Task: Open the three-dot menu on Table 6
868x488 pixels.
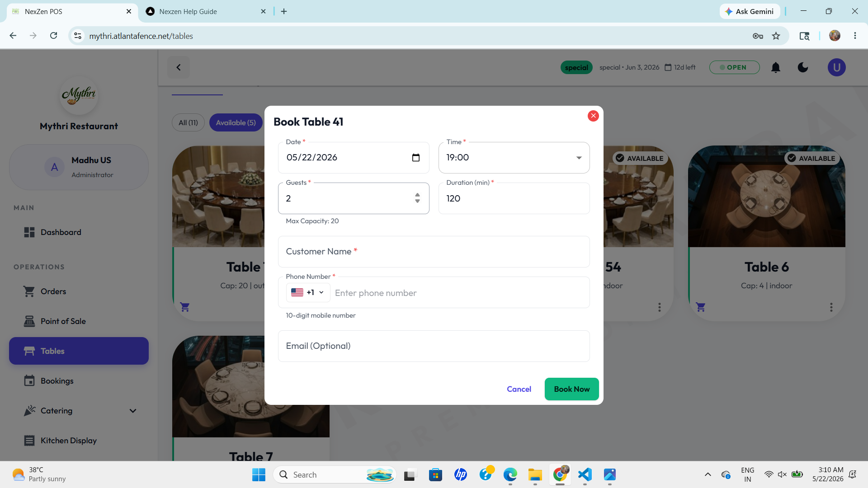Action: coord(831,307)
